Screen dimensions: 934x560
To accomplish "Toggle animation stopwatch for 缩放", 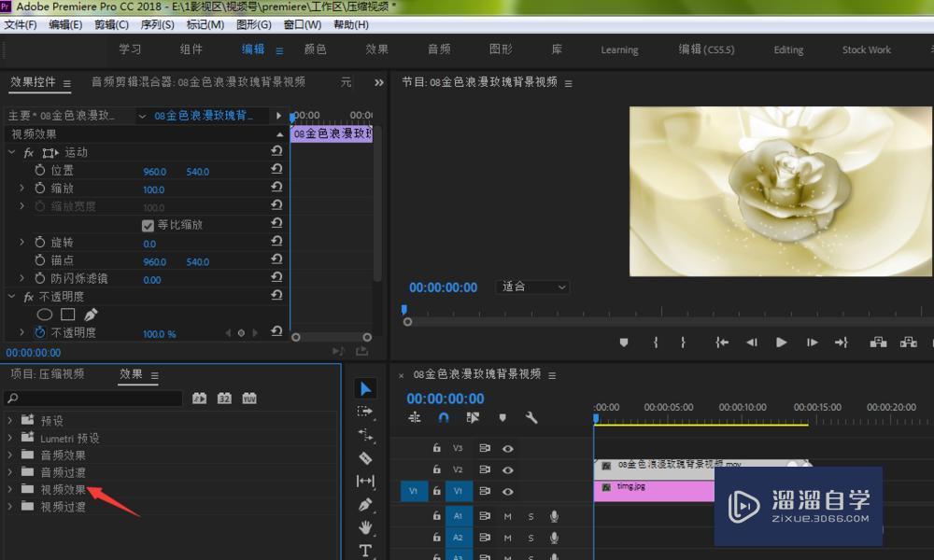I will coord(40,188).
